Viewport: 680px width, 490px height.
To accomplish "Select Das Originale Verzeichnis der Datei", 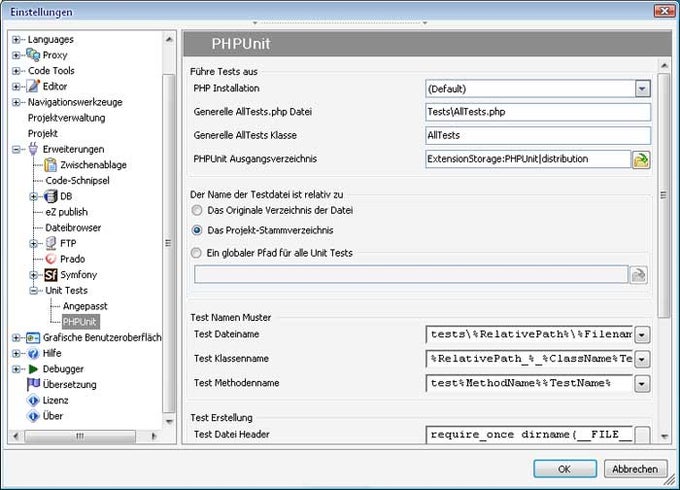I will click(197, 210).
